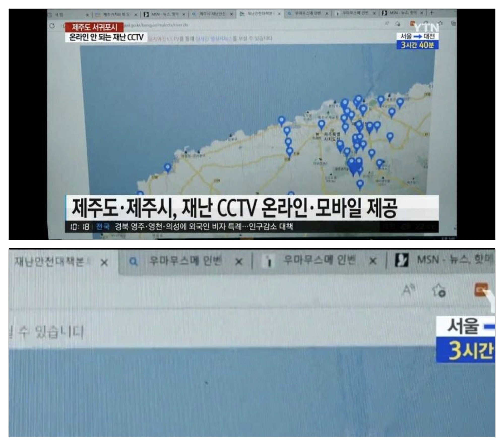Click the add-to-favorites star in enlarged lower image
This screenshot has height=446, width=504.
click(439, 290)
